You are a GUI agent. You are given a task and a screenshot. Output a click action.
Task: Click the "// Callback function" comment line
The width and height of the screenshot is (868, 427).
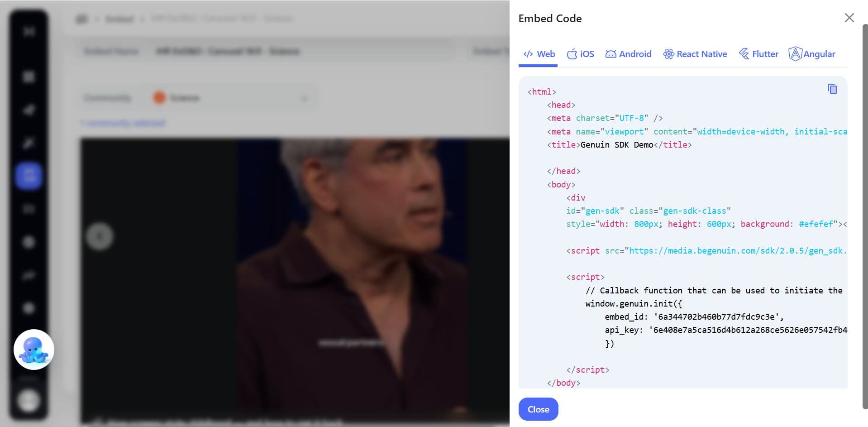pyautogui.click(x=714, y=290)
